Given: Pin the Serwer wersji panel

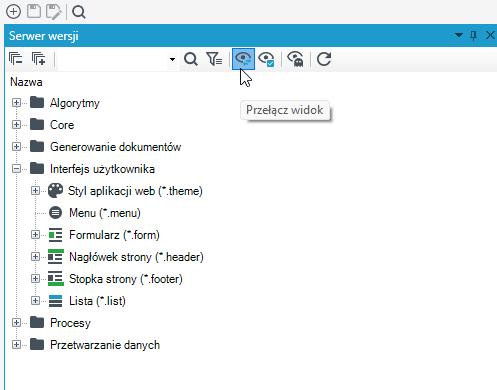Looking at the screenshot, I should point(473,35).
